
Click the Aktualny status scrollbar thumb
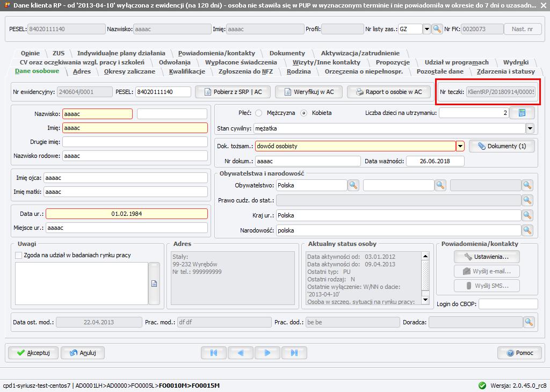pos(425,275)
